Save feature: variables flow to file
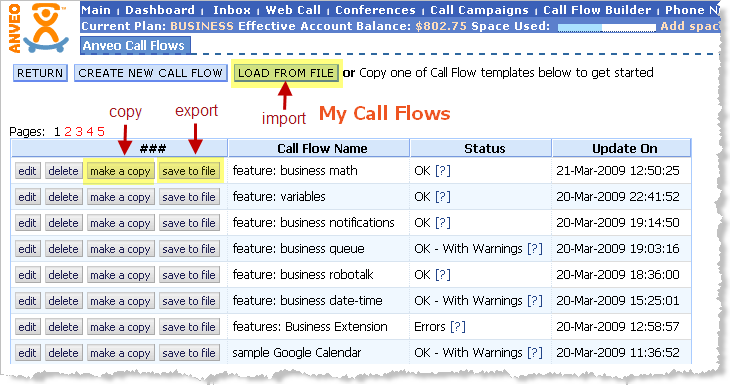730x385 pixels. pos(189,197)
